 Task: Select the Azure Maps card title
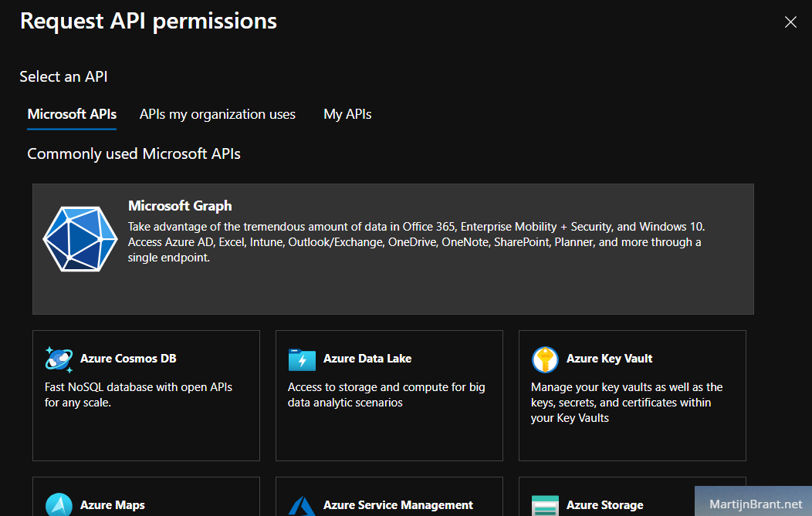(113, 504)
